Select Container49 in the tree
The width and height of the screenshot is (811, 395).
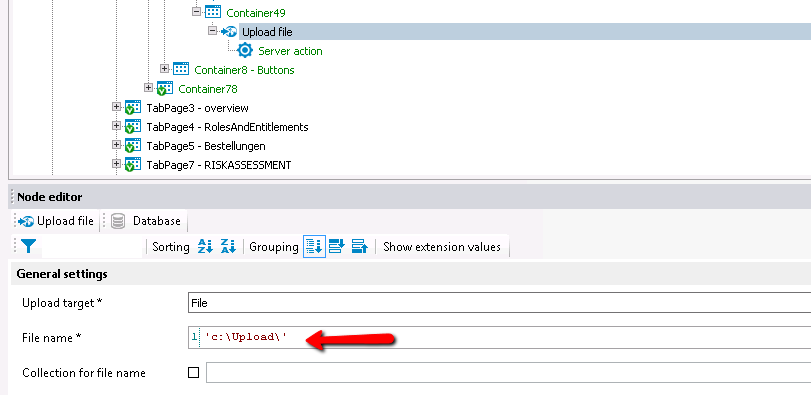click(x=256, y=13)
